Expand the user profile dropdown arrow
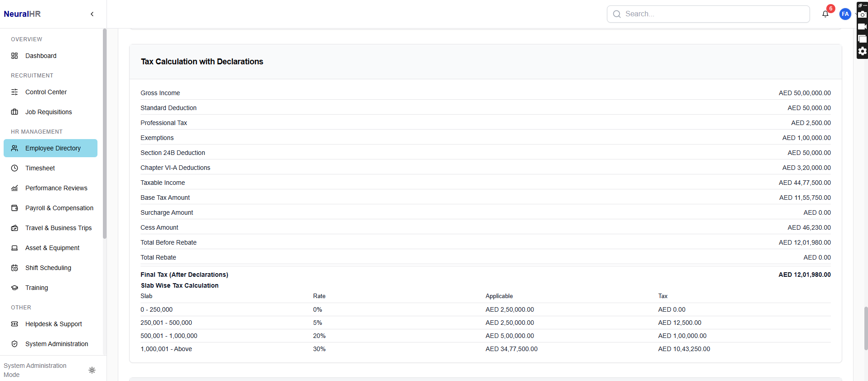This screenshot has height=381, width=868. pyautogui.click(x=855, y=14)
